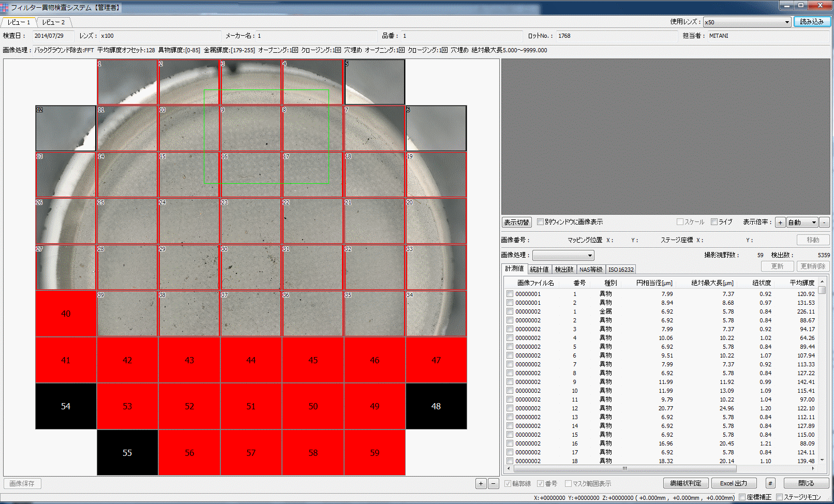Image resolution: width=834 pixels, height=504 pixels.
Task: Open the 検出数 tab
Action: [x=564, y=270]
